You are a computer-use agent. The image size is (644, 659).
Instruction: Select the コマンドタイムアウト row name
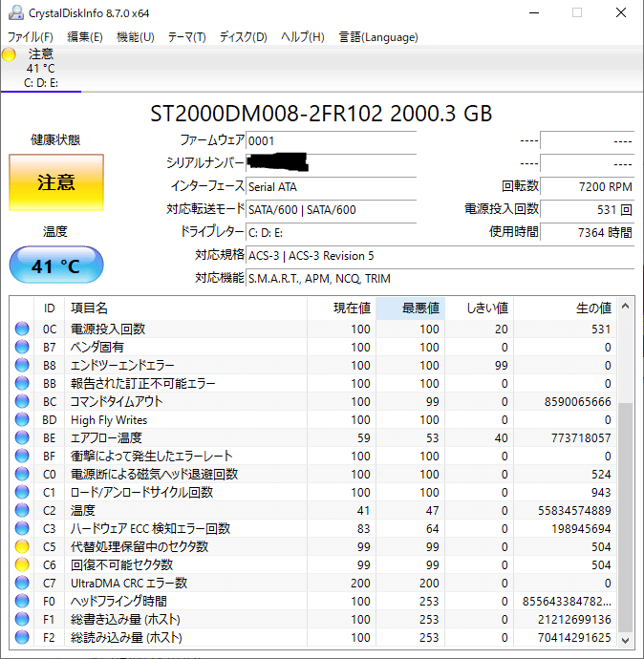[x=117, y=401]
